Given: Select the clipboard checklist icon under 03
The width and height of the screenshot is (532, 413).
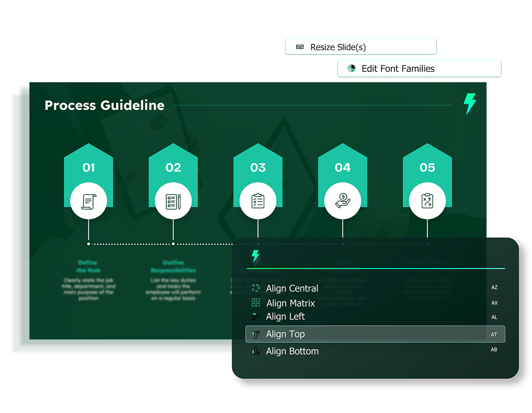Looking at the screenshot, I should 258,201.
